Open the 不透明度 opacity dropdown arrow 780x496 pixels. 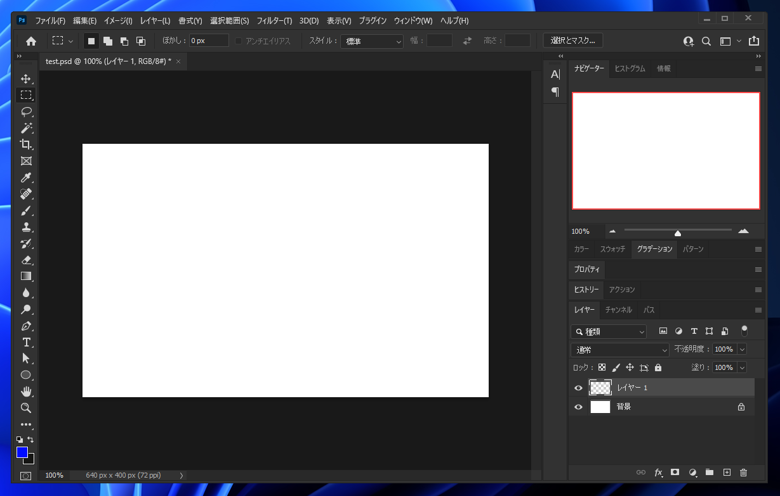742,350
